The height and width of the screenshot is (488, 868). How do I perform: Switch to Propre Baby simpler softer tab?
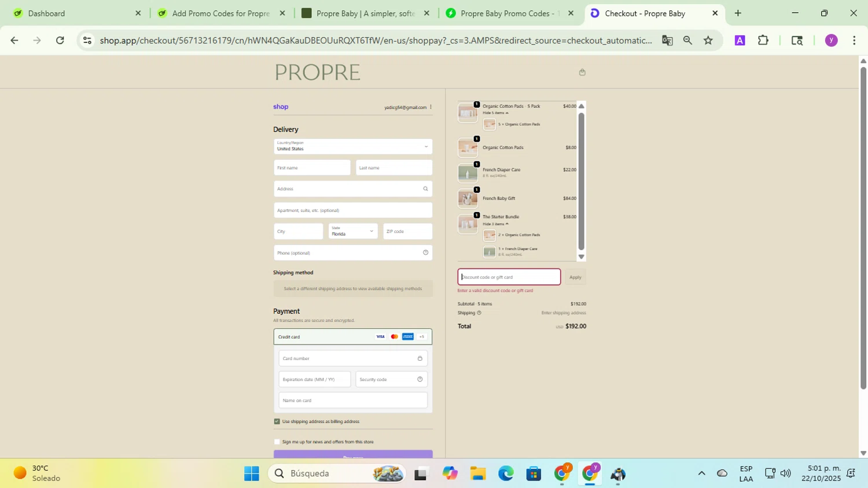click(365, 13)
